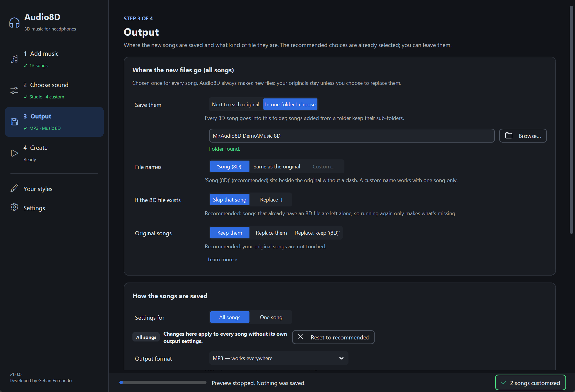Click the 'All songs' badge label

point(146,337)
